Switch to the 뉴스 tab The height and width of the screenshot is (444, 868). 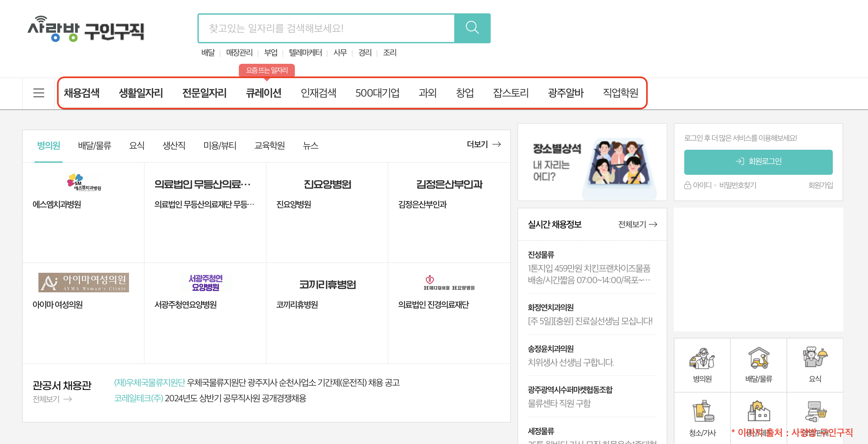(310, 146)
